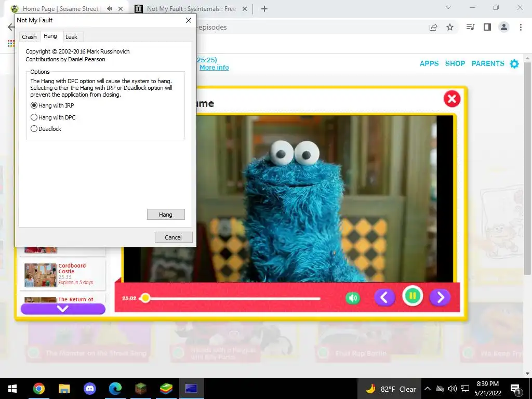
Task: Bookmark this page with the star icon
Action: [x=450, y=27]
